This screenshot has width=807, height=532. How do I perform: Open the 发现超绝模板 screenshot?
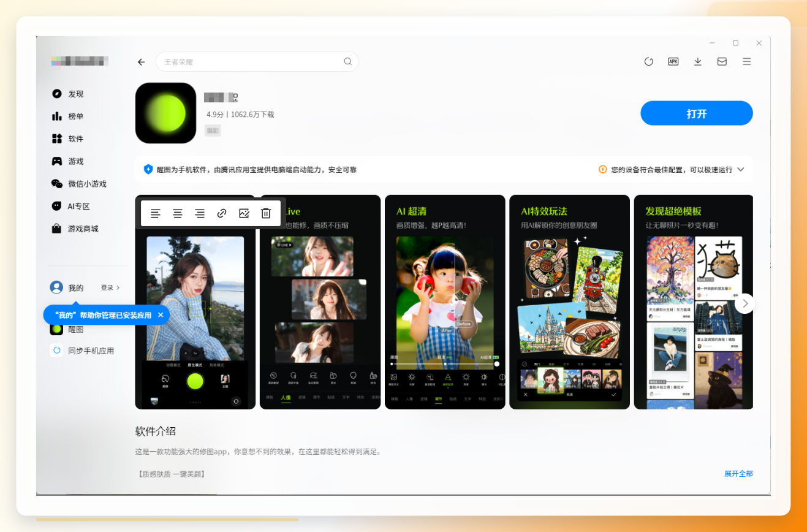[694, 302]
